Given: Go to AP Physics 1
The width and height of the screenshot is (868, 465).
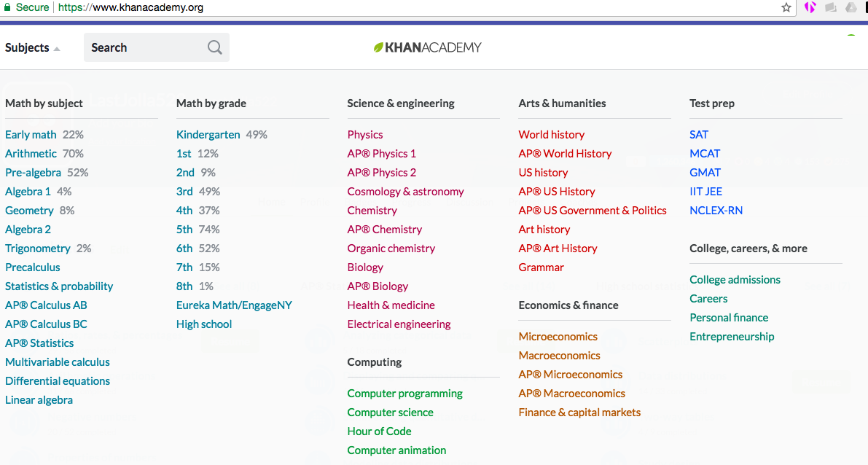Looking at the screenshot, I should [x=381, y=153].
